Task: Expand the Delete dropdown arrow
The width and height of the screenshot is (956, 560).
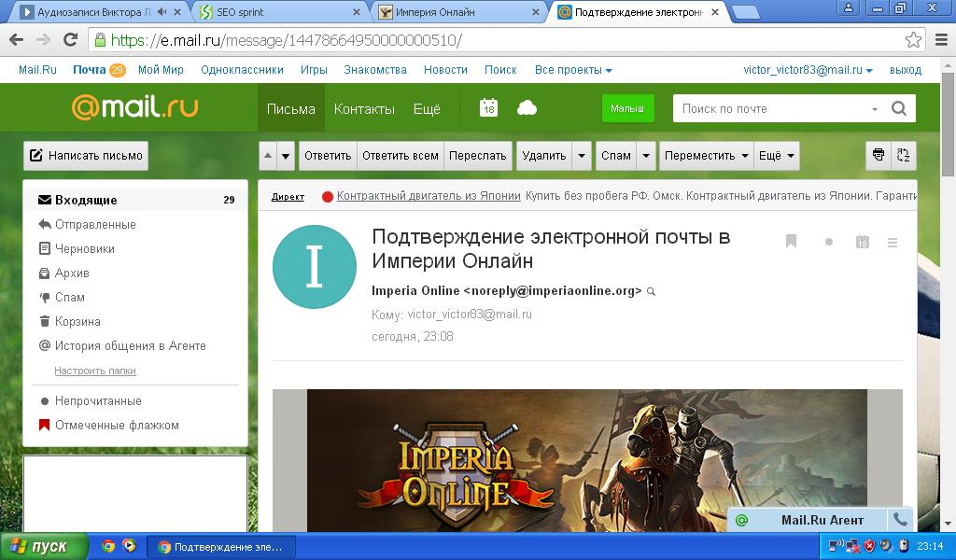Action: coord(582,155)
